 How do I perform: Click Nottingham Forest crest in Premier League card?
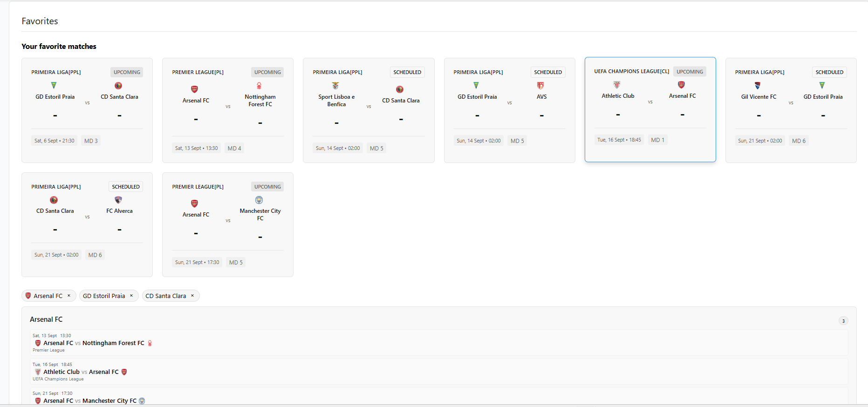tap(259, 86)
